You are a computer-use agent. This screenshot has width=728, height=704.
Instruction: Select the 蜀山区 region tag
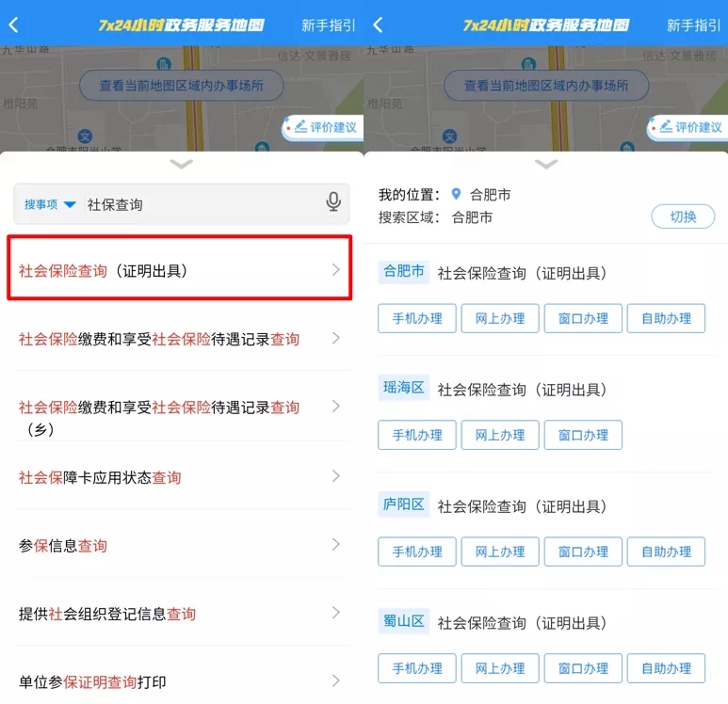pyautogui.click(x=403, y=621)
